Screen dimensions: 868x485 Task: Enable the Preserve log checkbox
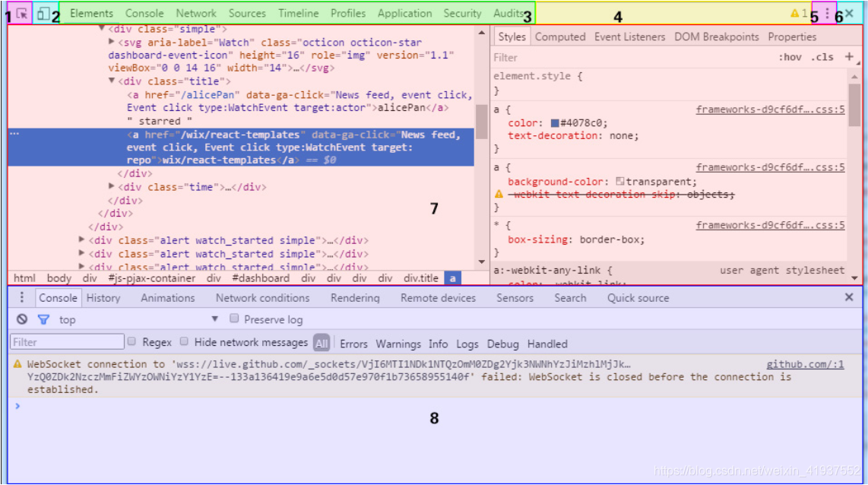click(234, 319)
